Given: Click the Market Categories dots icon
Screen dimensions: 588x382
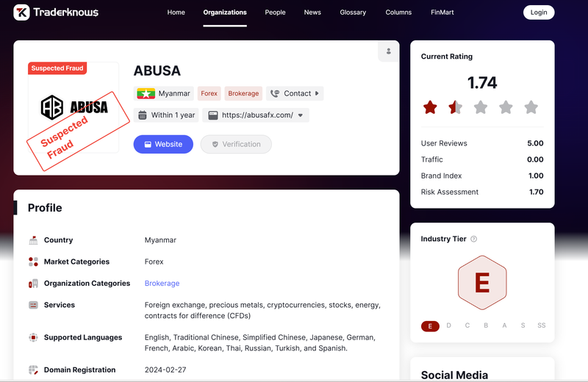Looking at the screenshot, I should click(x=33, y=262).
